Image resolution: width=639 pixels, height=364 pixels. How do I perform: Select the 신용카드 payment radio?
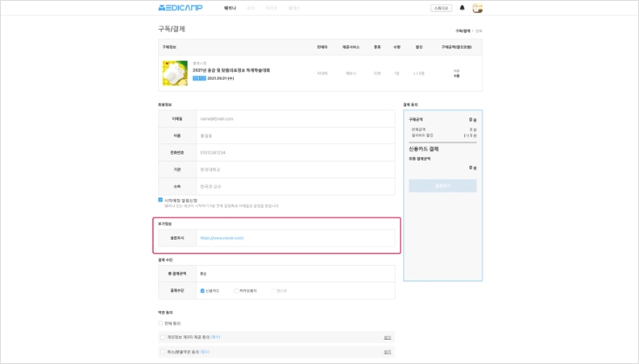(x=202, y=291)
